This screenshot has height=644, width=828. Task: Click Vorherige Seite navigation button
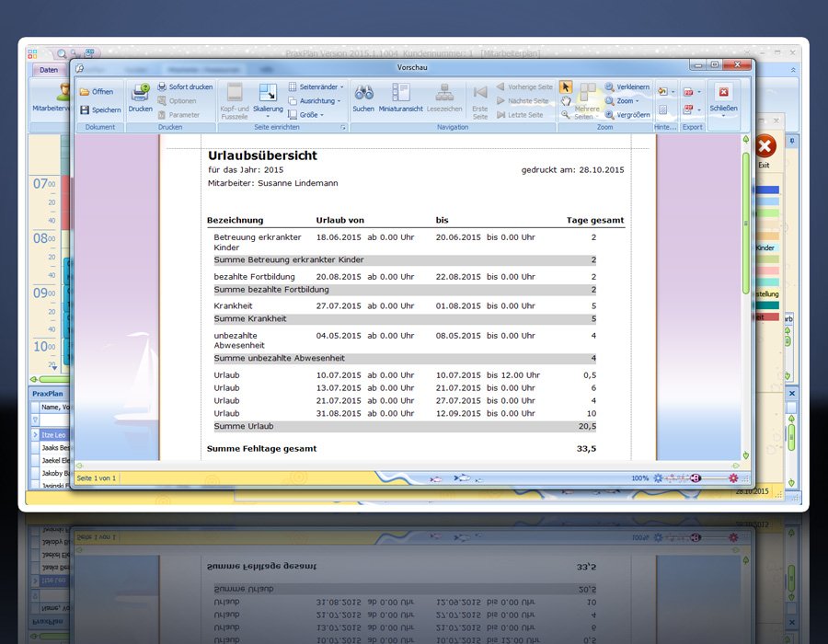(x=525, y=86)
